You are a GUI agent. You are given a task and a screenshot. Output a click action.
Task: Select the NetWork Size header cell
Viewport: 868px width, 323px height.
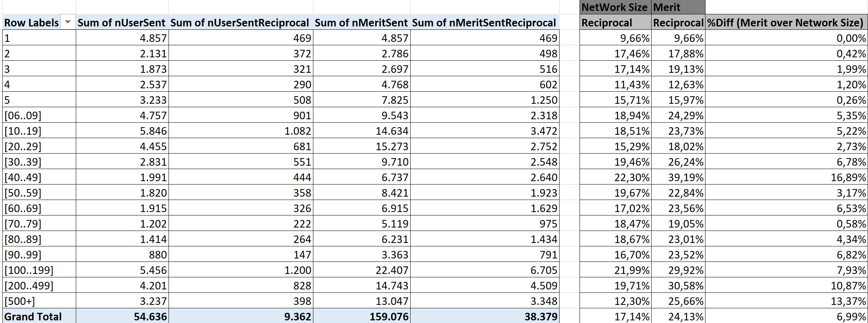pos(615,7)
